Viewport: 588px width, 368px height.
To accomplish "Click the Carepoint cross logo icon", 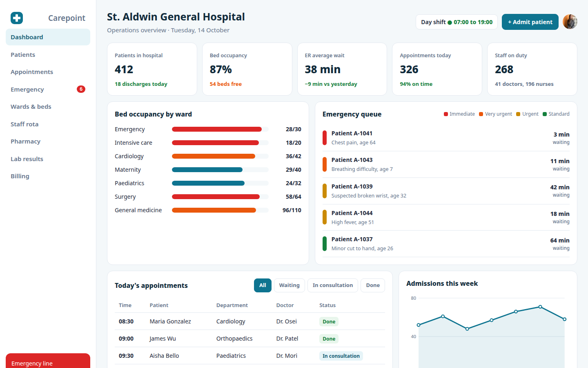I will [17, 18].
